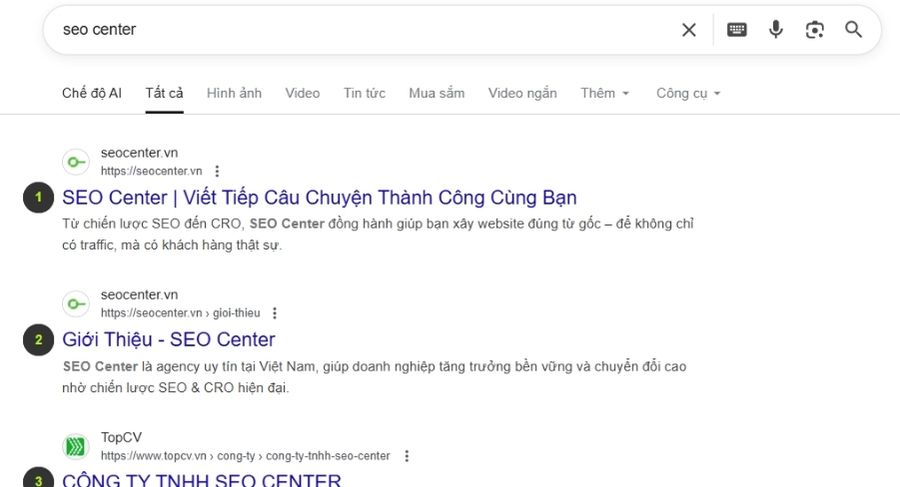This screenshot has height=487, width=900.
Task: Select the Tất cả tab
Action: [x=164, y=93]
